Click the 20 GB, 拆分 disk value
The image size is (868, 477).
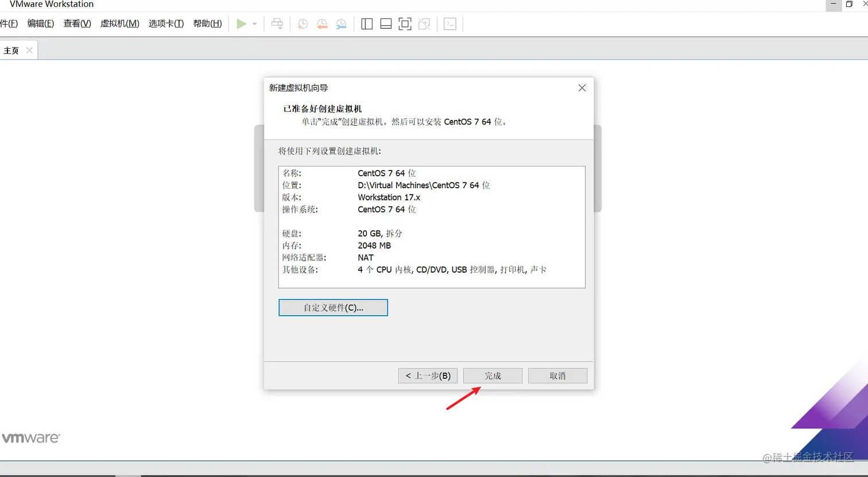click(x=380, y=234)
